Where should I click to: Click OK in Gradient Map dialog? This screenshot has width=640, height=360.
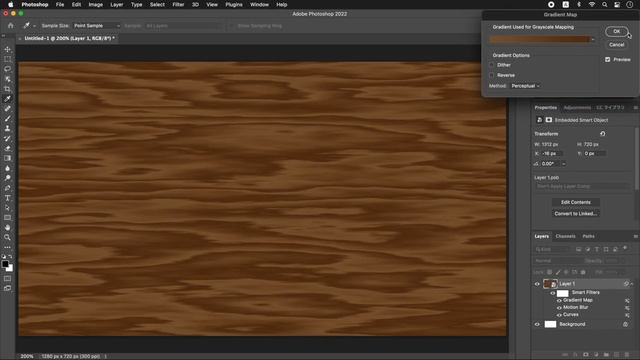616,31
